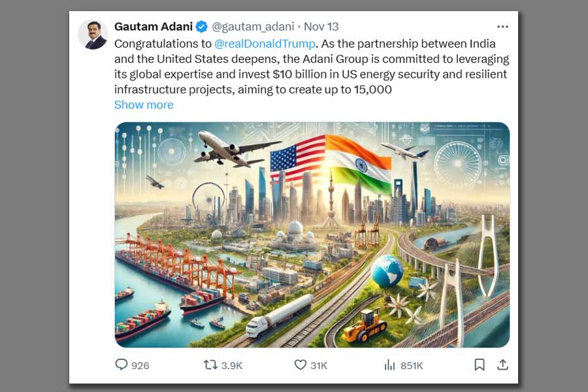This screenshot has width=588, height=392.
Task: Click the Nov 13 timestamp
Action: [x=323, y=27]
